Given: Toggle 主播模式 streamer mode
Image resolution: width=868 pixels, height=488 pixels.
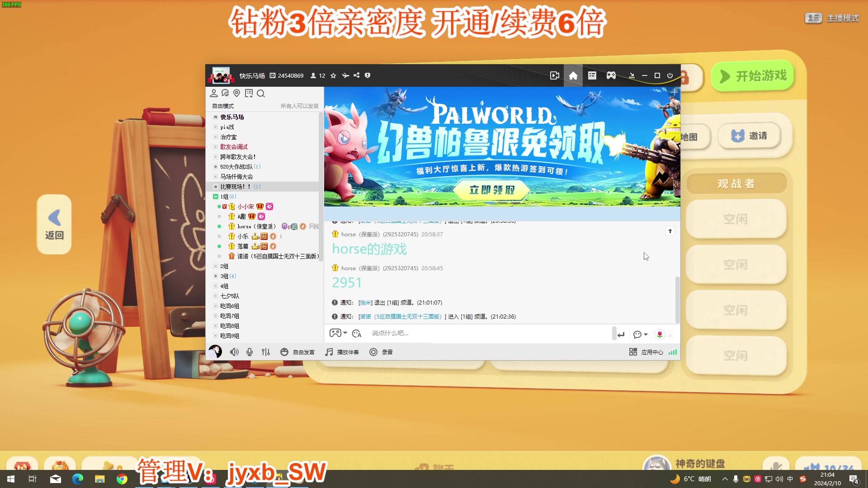Looking at the screenshot, I should coord(832,18).
